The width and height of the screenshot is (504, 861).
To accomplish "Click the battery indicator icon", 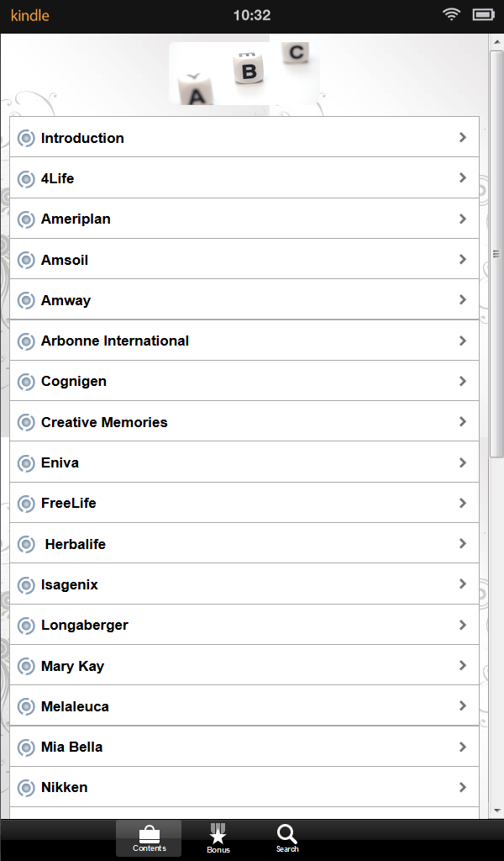I will [481, 14].
